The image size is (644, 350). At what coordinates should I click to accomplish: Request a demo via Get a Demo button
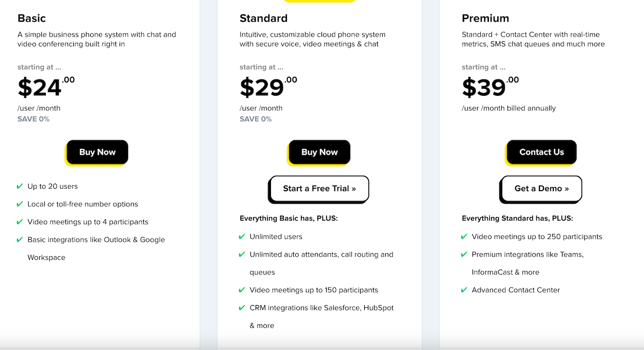[541, 189]
